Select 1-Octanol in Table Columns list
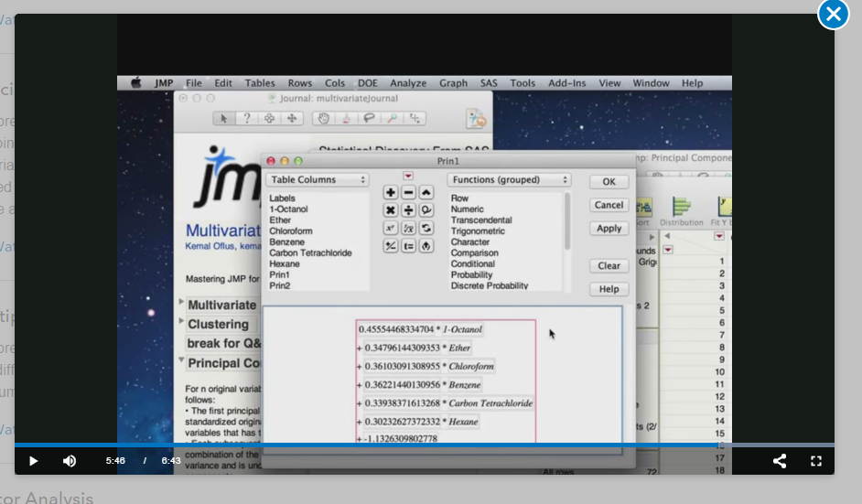This screenshot has height=504, width=862. [x=288, y=209]
